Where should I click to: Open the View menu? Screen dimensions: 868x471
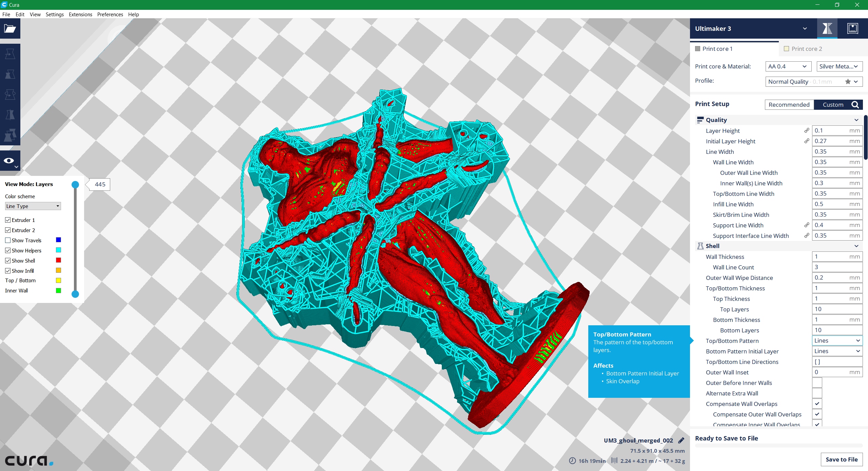pyautogui.click(x=35, y=14)
